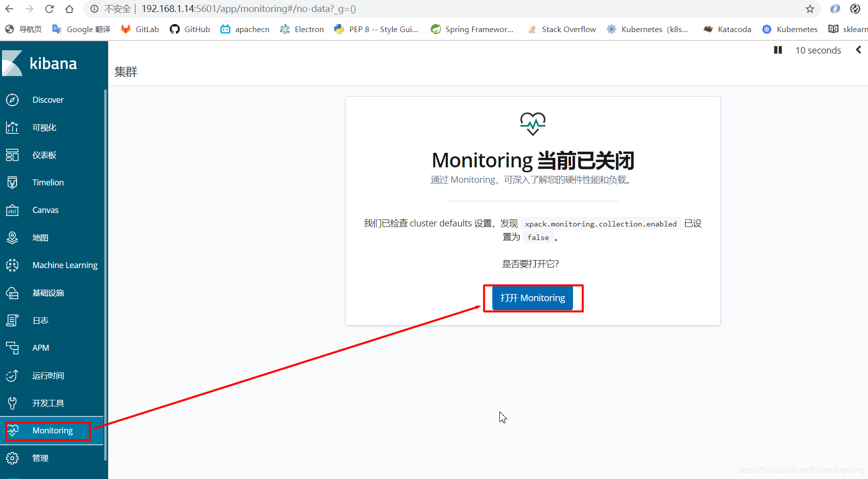The image size is (868, 479).
Task: Click the Canvas icon in sidebar
Action: 12,210
